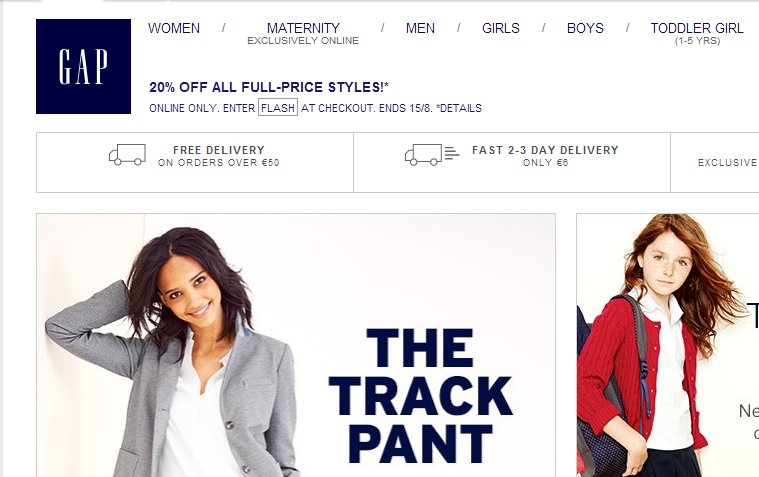Navigate to the Boys section

[585, 28]
